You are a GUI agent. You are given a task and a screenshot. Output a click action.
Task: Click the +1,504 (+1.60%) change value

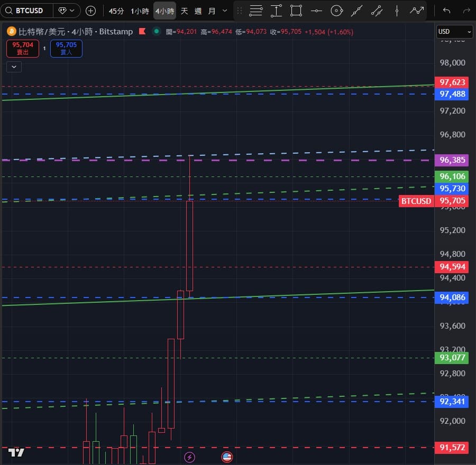329,32
